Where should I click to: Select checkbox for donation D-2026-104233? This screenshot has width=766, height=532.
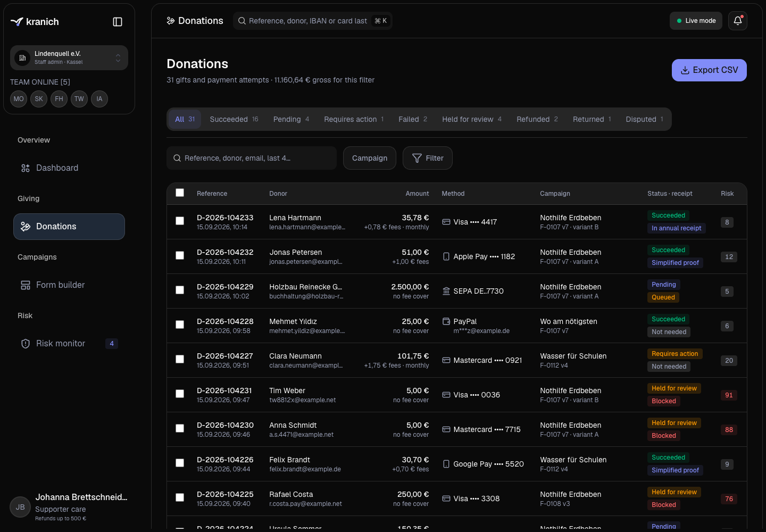click(x=180, y=221)
